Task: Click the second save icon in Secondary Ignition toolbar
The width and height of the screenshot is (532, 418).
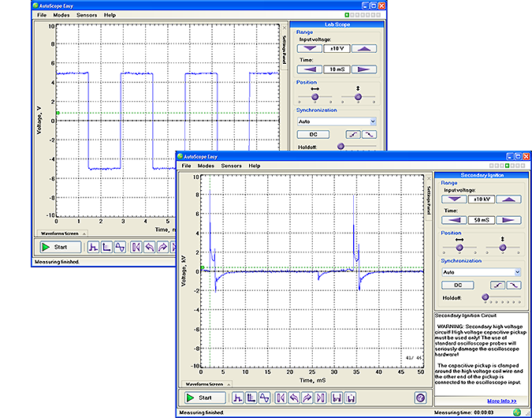Action: tap(351, 397)
